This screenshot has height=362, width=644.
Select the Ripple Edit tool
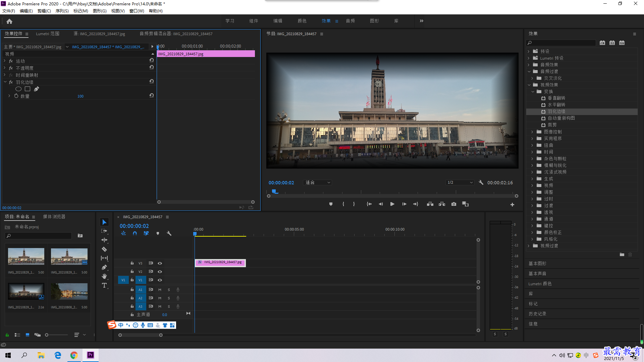pos(104,240)
